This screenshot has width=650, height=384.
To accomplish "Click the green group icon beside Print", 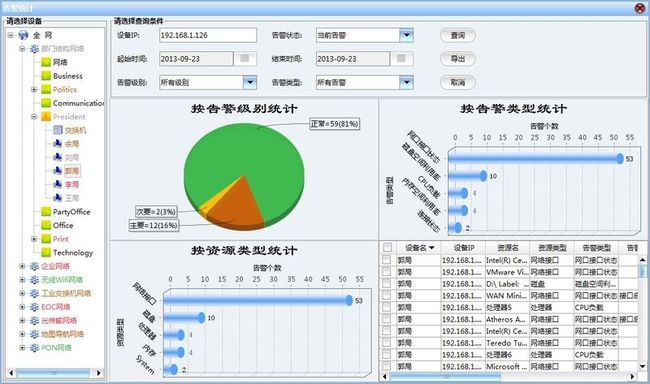I will pyautogui.click(x=46, y=239).
